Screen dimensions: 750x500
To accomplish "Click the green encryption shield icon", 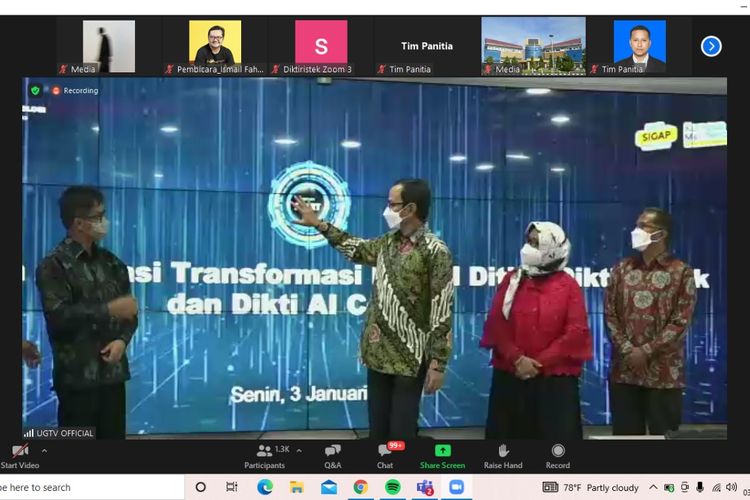I will click(35, 90).
